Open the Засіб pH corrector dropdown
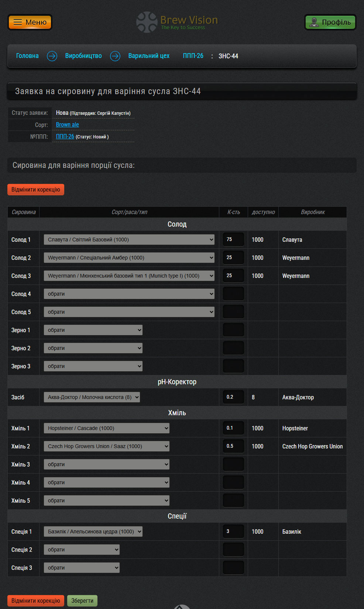This screenshot has width=364, height=609. click(92, 397)
